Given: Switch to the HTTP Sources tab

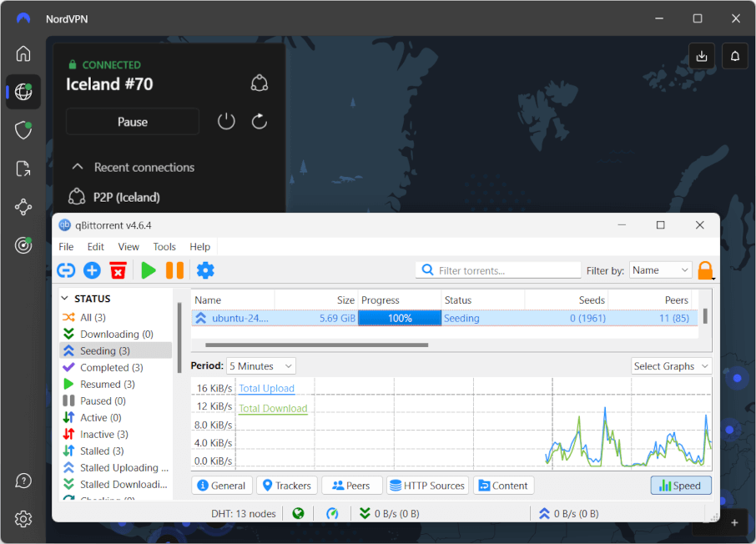Looking at the screenshot, I should [x=428, y=486].
